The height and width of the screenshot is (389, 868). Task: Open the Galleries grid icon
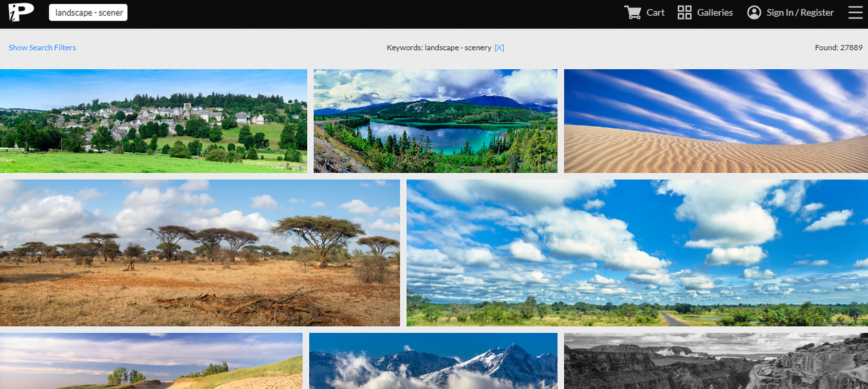click(x=684, y=12)
